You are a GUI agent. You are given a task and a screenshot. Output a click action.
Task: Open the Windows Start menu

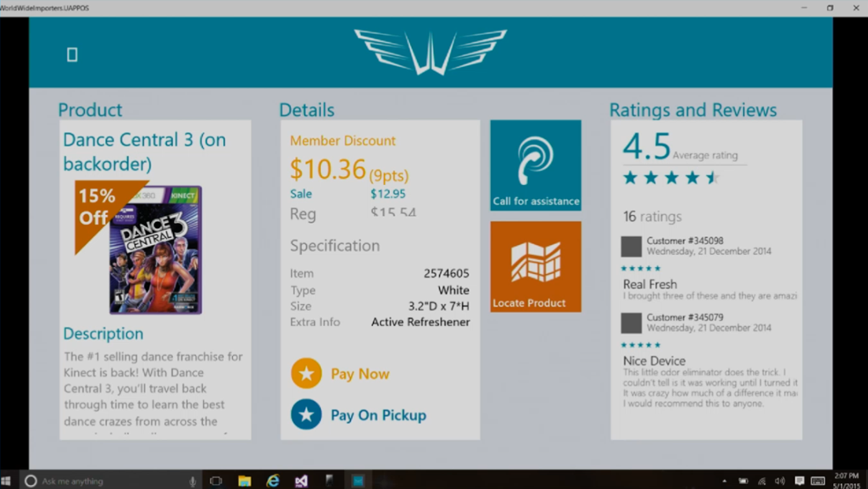tap(6, 481)
